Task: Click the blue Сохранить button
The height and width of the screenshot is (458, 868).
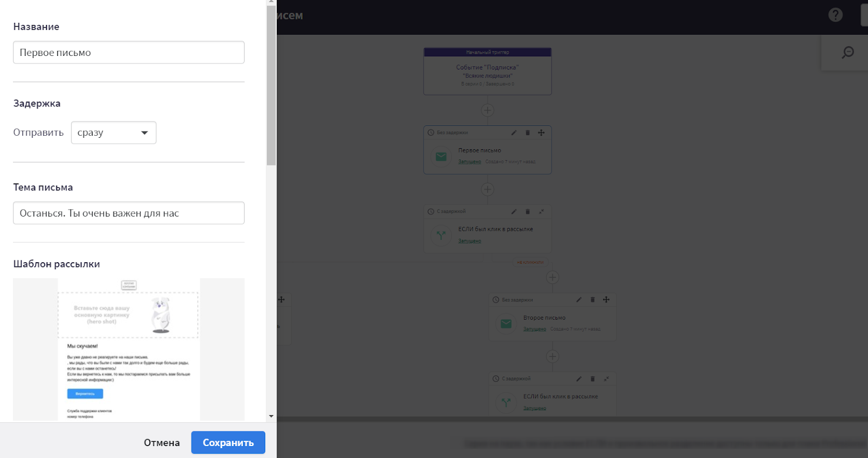Action: (228, 443)
